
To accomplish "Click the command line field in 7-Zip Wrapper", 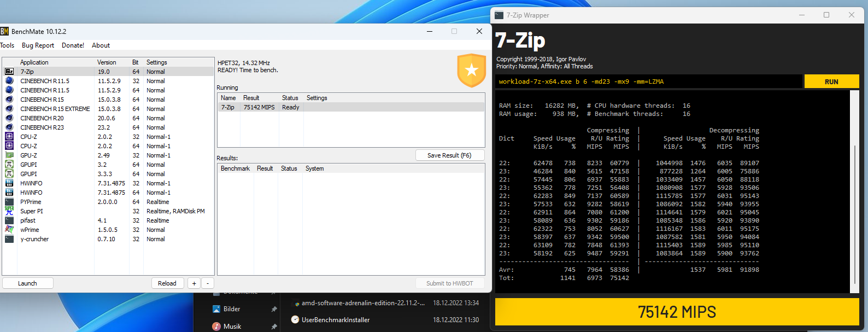I will pos(649,81).
